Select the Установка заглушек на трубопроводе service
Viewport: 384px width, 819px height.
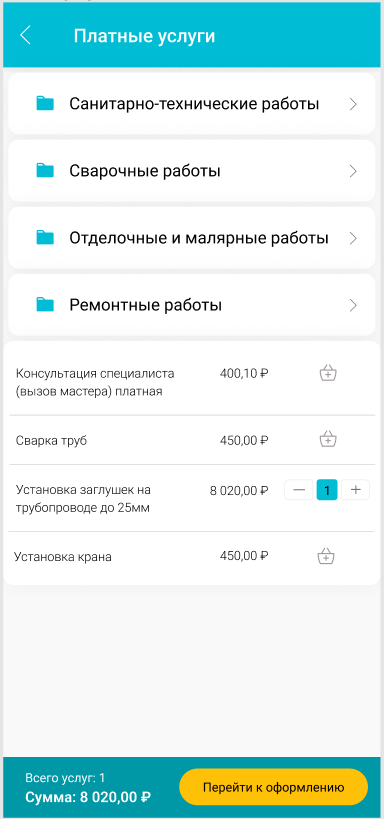point(84,498)
